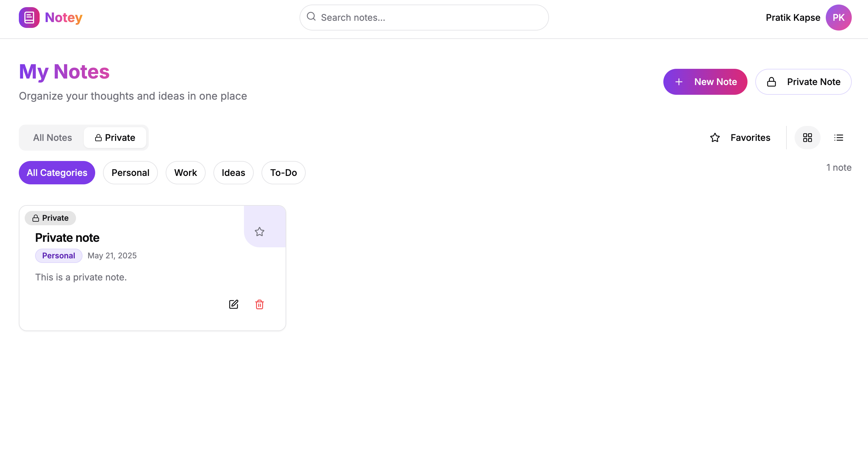
Task: Filter notes by Personal category
Action: click(130, 173)
